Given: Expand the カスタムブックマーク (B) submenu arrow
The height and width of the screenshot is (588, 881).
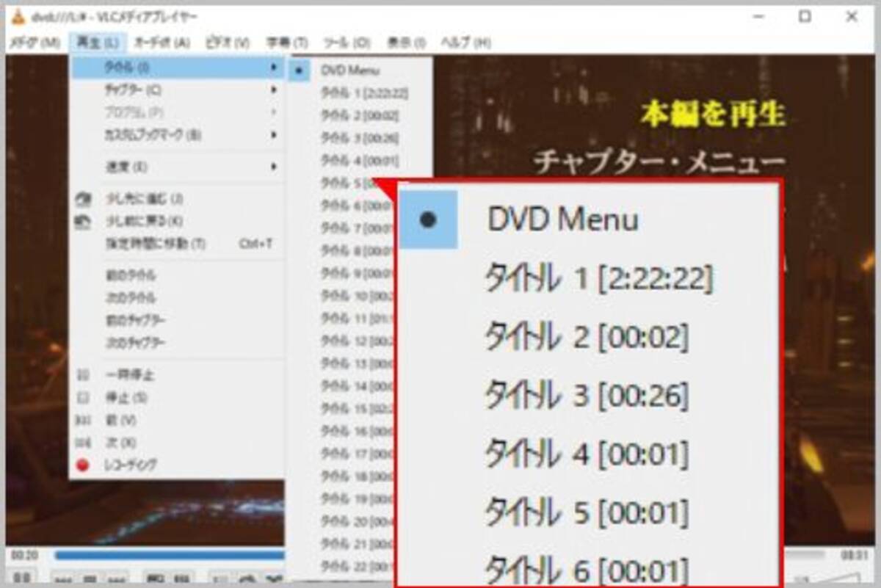Looking at the screenshot, I should point(274,135).
